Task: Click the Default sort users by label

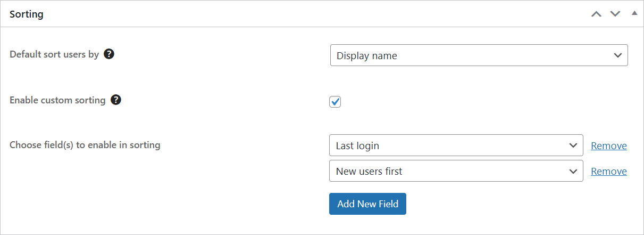Action: click(54, 54)
